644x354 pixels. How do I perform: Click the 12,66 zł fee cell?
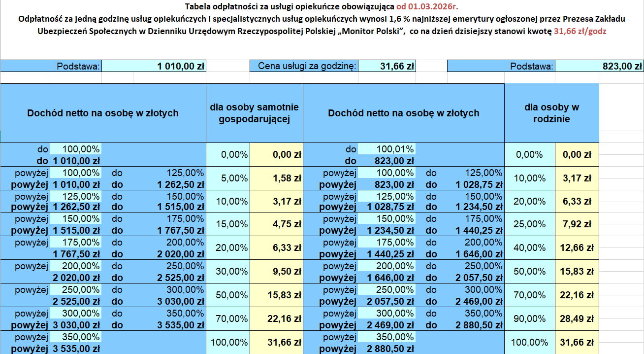(577, 248)
